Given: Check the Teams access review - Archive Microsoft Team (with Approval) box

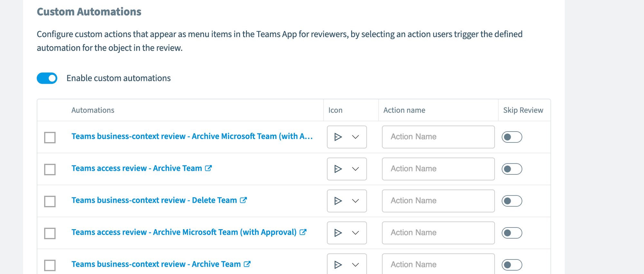Looking at the screenshot, I should pos(50,233).
